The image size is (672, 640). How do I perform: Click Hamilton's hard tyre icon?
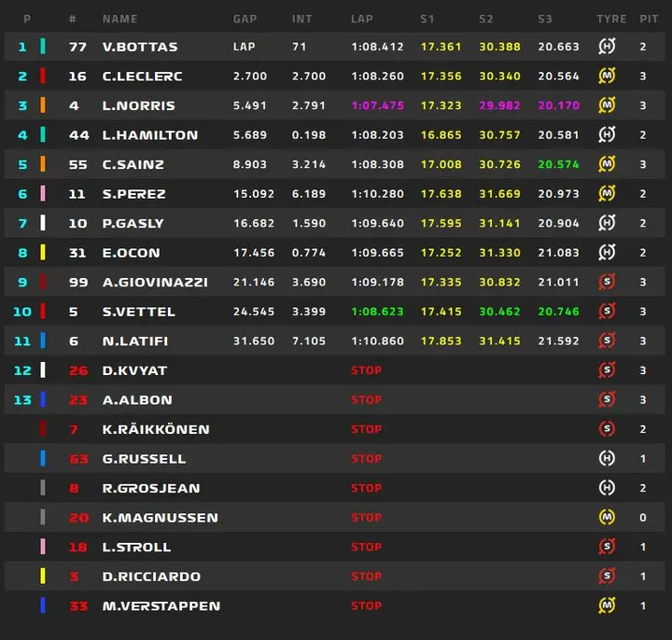607,134
